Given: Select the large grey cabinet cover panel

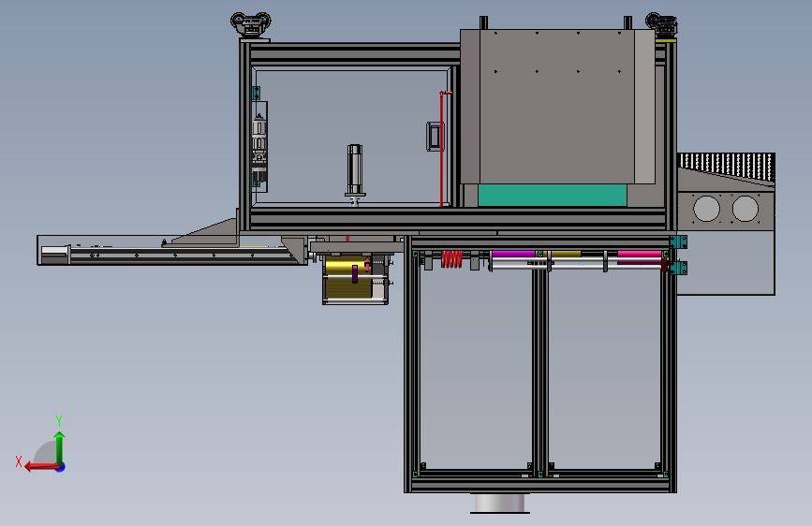Looking at the screenshot, I should tap(557, 106).
